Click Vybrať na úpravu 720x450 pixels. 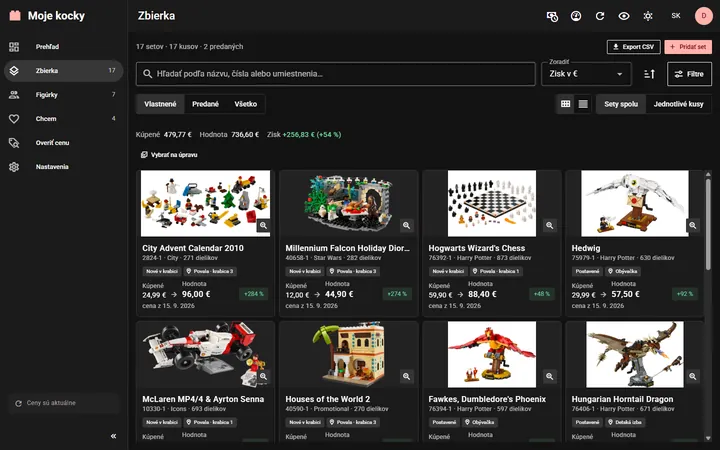tap(169, 155)
